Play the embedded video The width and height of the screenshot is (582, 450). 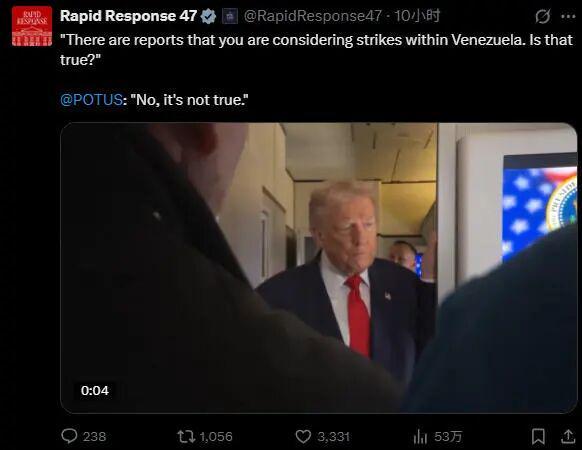pyautogui.click(x=318, y=268)
